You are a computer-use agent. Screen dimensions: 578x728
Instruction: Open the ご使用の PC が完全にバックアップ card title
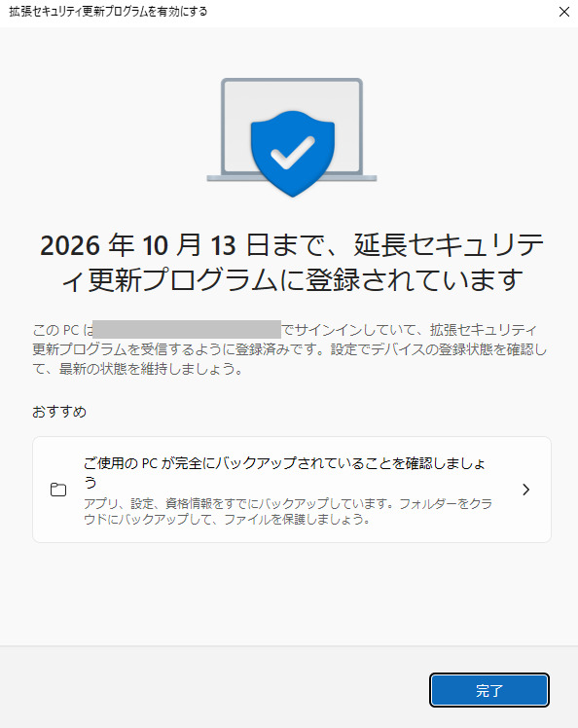coord(284,472)
